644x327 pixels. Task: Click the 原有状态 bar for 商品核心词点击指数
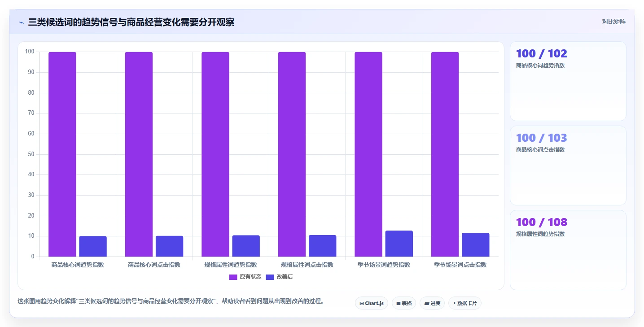pyautogui.click(x=139, y=154)
